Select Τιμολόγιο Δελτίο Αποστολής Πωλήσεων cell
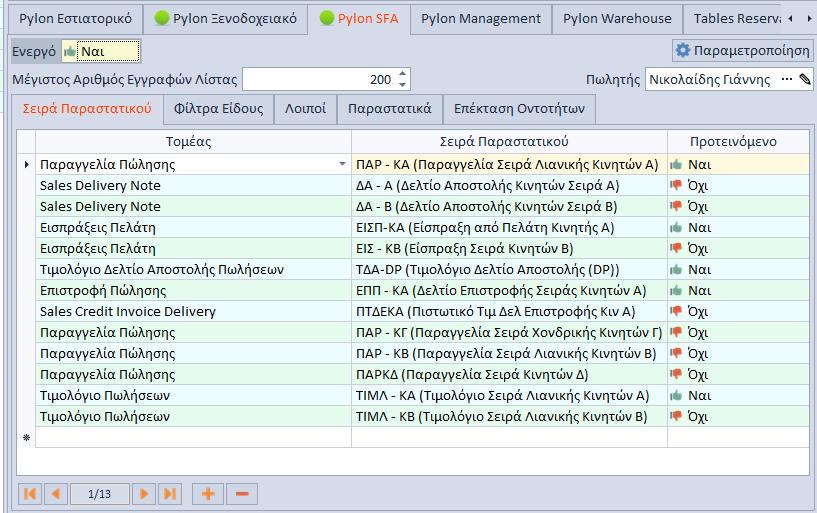 [193, 269]
